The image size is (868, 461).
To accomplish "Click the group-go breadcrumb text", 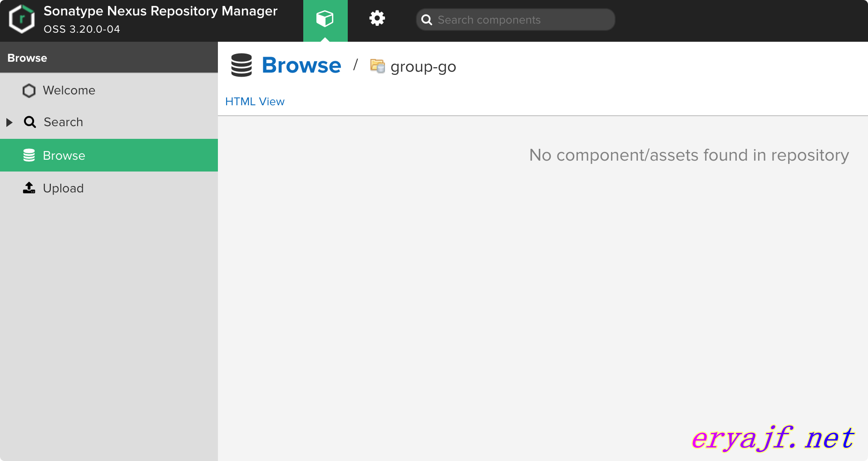I will coord(423,67).
